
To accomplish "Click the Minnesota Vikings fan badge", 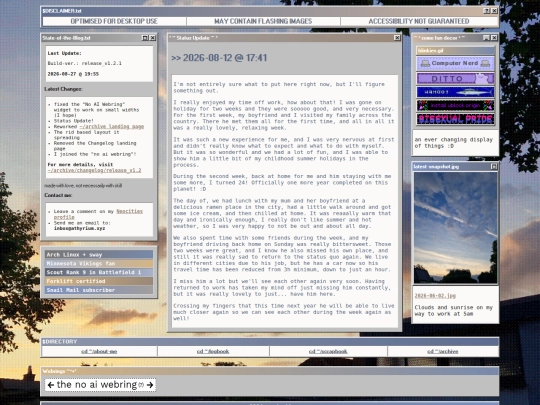I will pyautogui.click(x=99, y=263).
